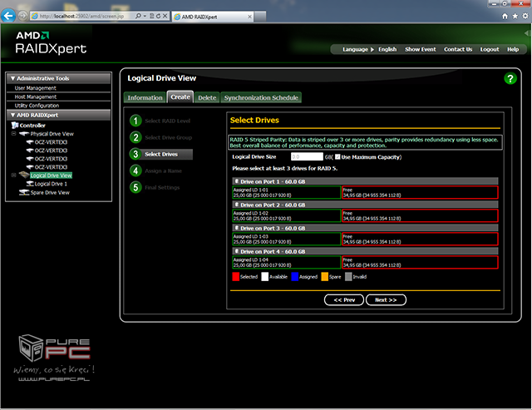Click the green help question mark icon

click(510, 79)
